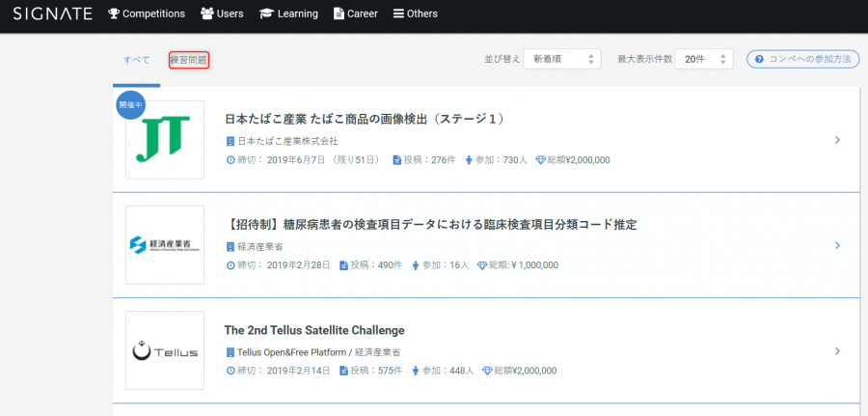This screenshot has width=868, height=416.
Task: Click the diamond icon beside 総額 ¥1,000,000
Action: 482,265
